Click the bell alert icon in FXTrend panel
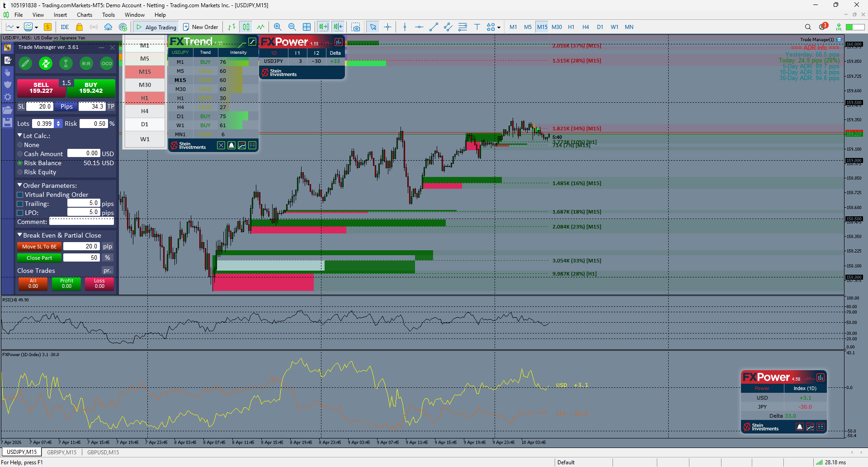The height and width of the screenshot is (467, 868). (231, 145)
